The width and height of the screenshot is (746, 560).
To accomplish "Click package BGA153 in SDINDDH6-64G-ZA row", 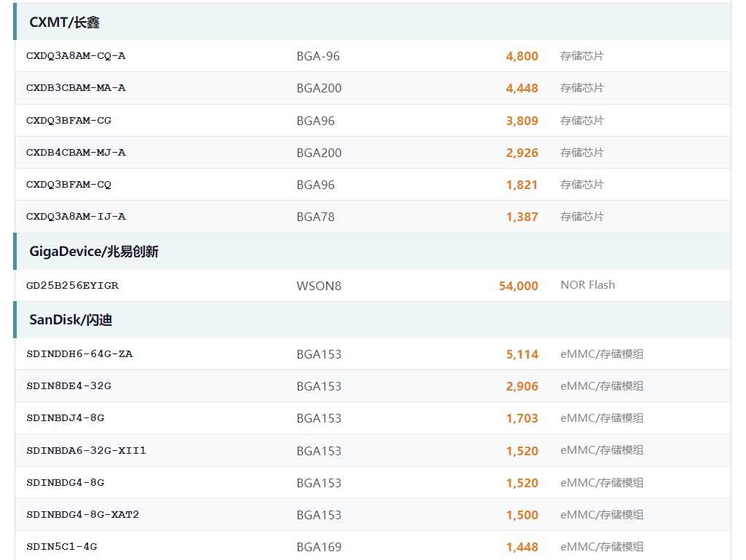I will coord(319,354).
